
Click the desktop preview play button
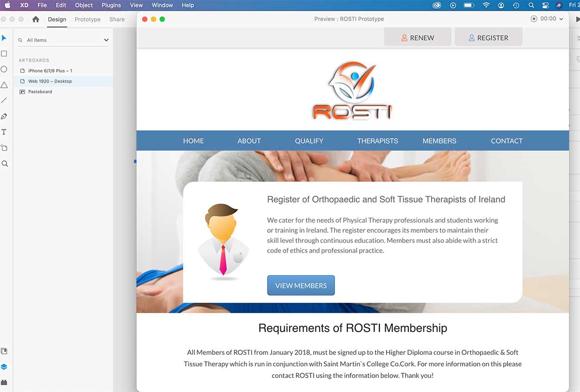(578, 19)
